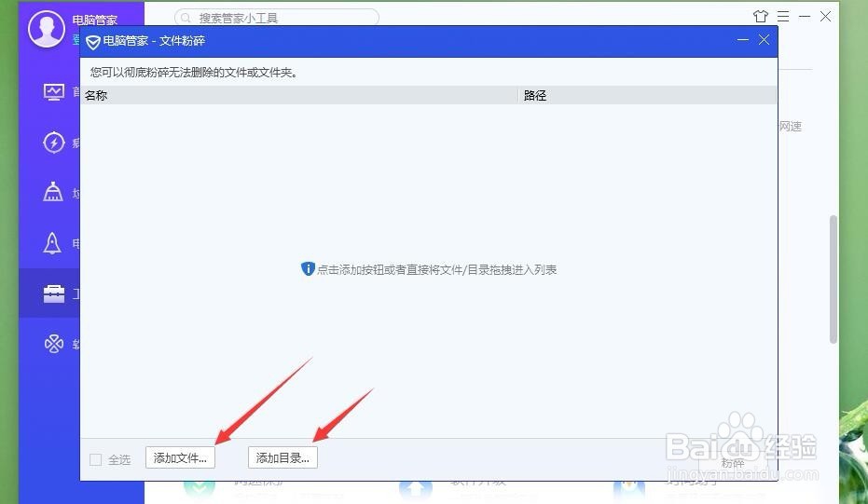868x504 pixels.
Task: Click the main window vertical scrollbar
Action: [834, 279]
